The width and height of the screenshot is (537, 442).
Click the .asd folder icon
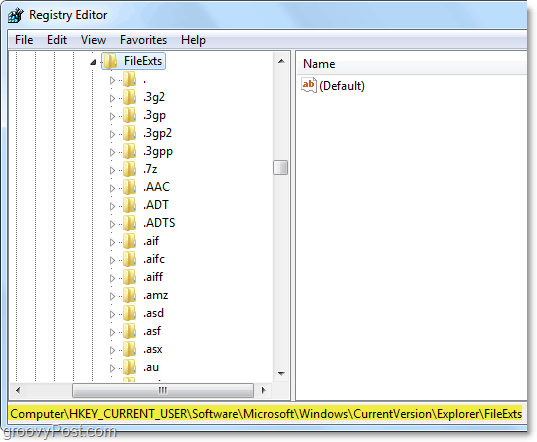pyautogui.click(x=129, y=313)
